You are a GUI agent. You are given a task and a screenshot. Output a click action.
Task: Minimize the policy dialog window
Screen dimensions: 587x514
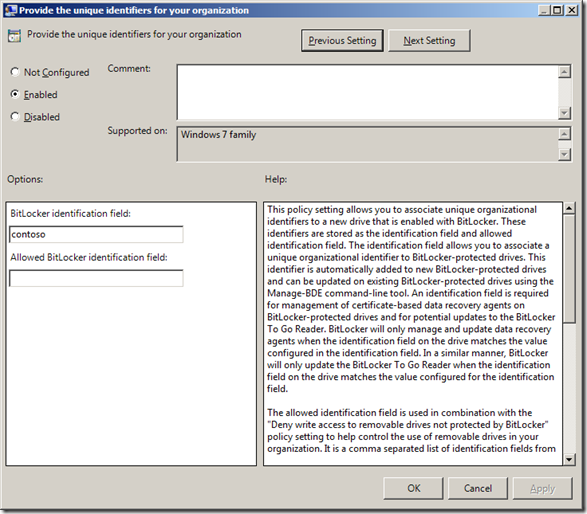click(544, 10)
